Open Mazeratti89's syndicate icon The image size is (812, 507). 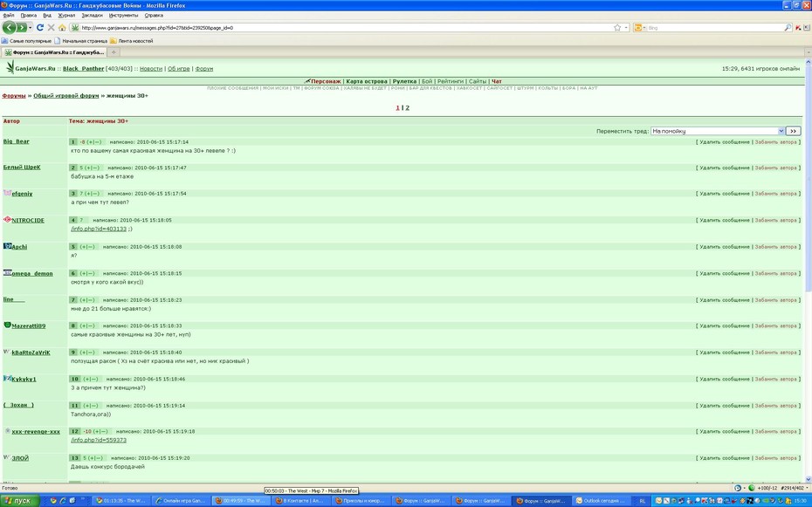[7, 325]
